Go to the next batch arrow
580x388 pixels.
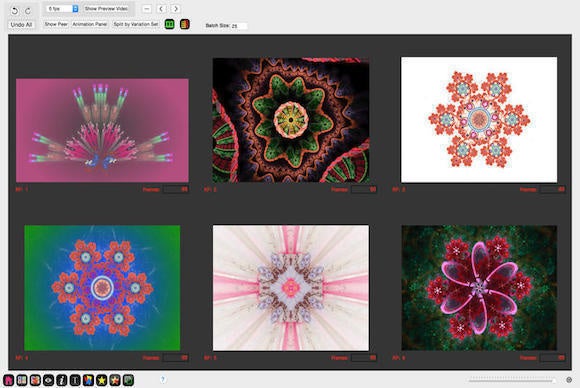(x=176, y=9)
